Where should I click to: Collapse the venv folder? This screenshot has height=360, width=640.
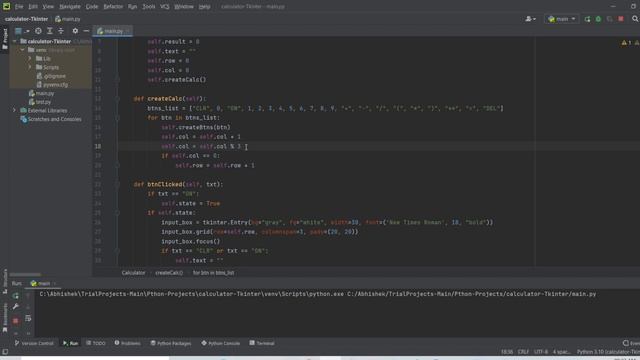pyautogui.click(x=22, y=50)
